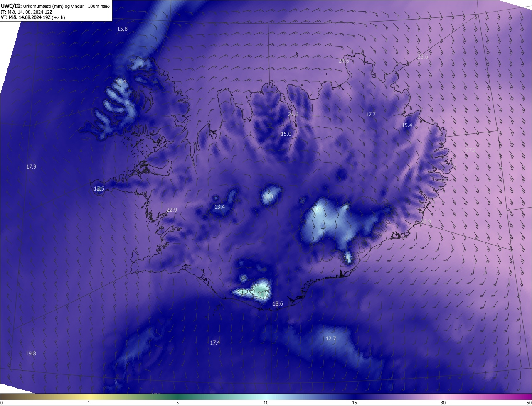
Task: Click the '0' tick on the color scale
Action: (2, 403)
